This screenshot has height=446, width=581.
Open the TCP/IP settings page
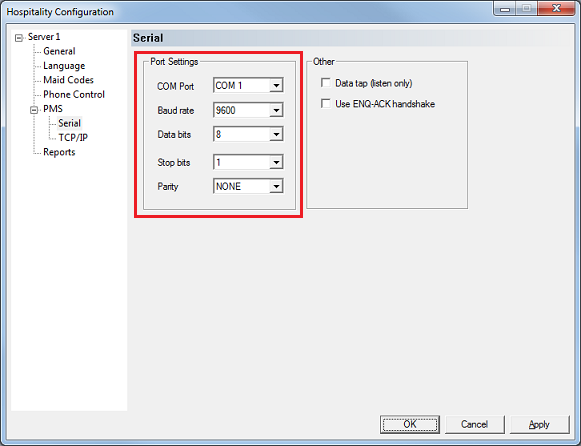pos(73,137)
